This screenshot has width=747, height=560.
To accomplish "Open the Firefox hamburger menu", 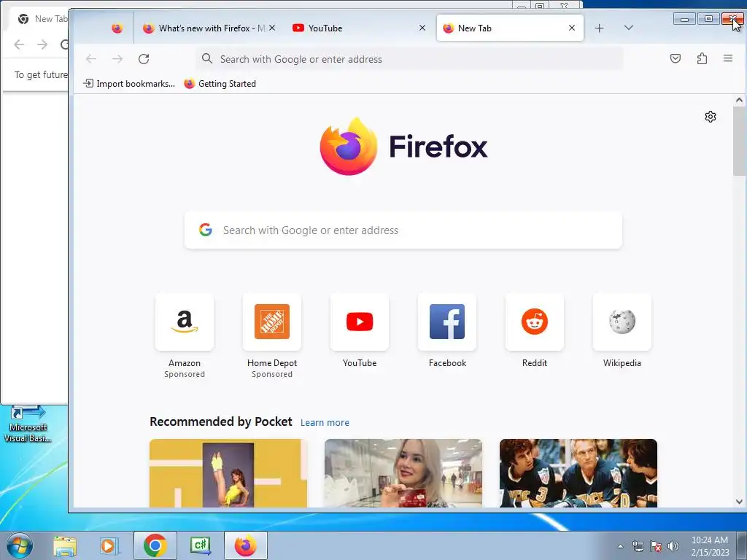I will [728, 58].
